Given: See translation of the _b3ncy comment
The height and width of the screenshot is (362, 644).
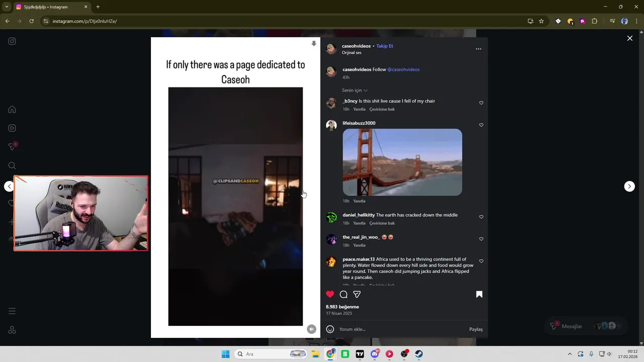Looking at the screenshot, I should (x=382, y=109).
